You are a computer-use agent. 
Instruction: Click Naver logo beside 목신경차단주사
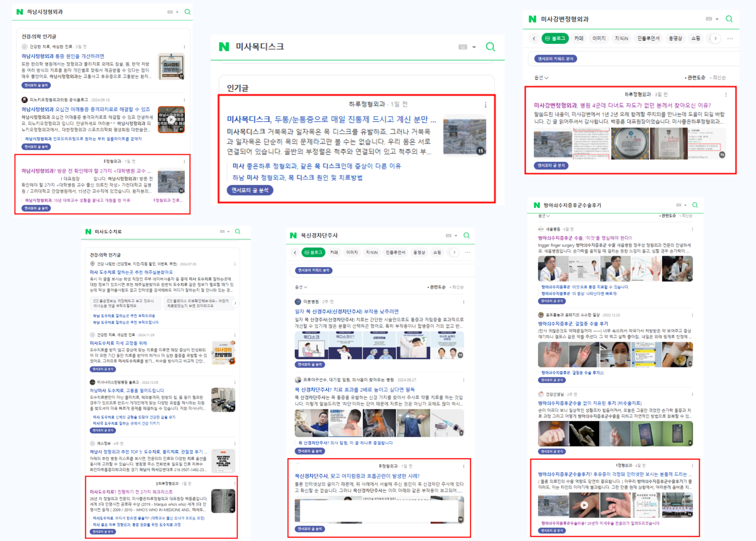293,235
